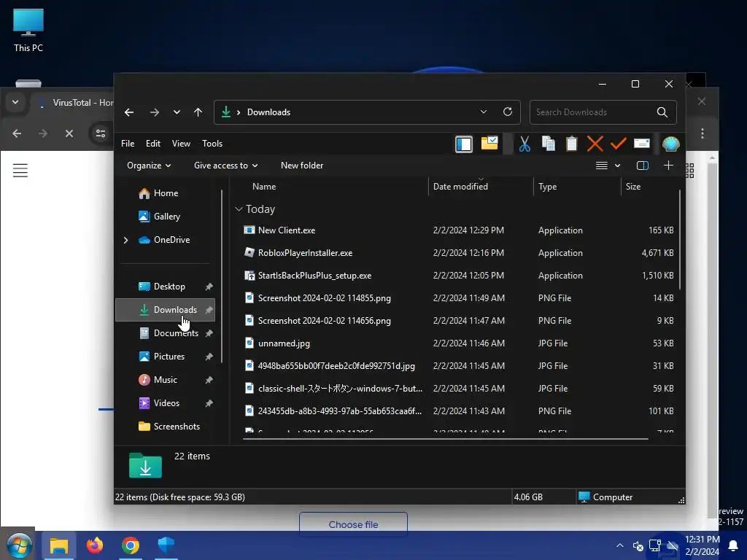The image size is (747, 560).
Task: Click the horizontal scrollbar of the file list
Action: click(x=446, y=438)
